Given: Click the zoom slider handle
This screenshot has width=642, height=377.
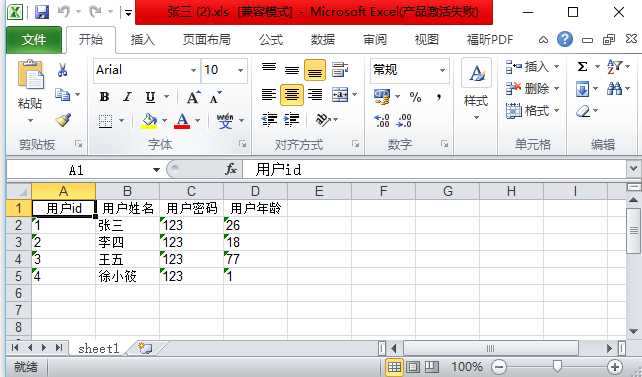Looking at the screenshot, I should click(557, 366).
